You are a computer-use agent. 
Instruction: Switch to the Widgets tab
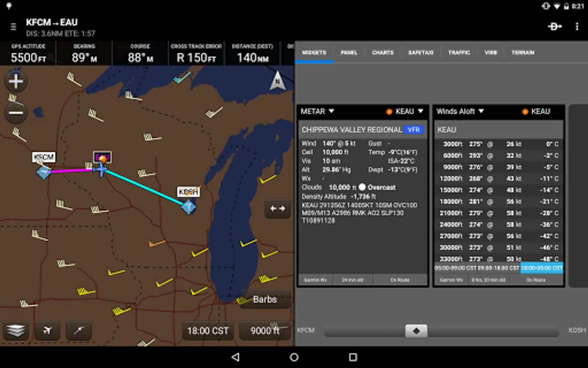(314, 52)
